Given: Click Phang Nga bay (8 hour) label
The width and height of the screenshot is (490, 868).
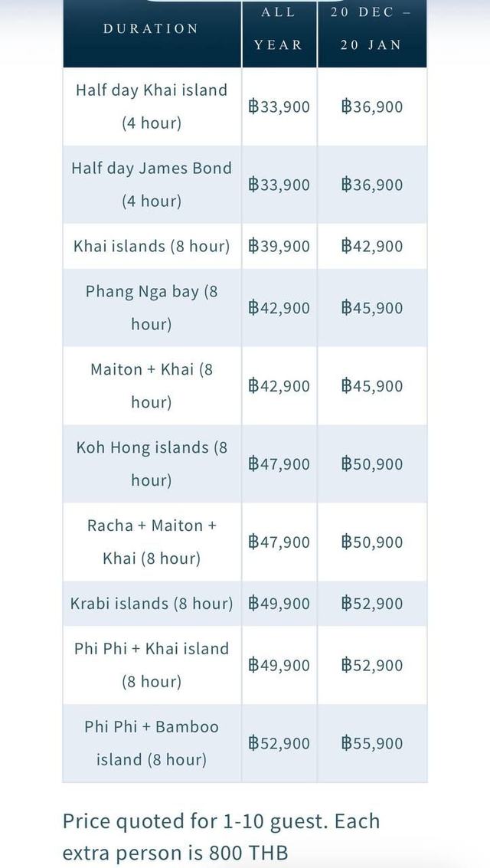Looking at the screenshot, I should (x=152, y=308).
